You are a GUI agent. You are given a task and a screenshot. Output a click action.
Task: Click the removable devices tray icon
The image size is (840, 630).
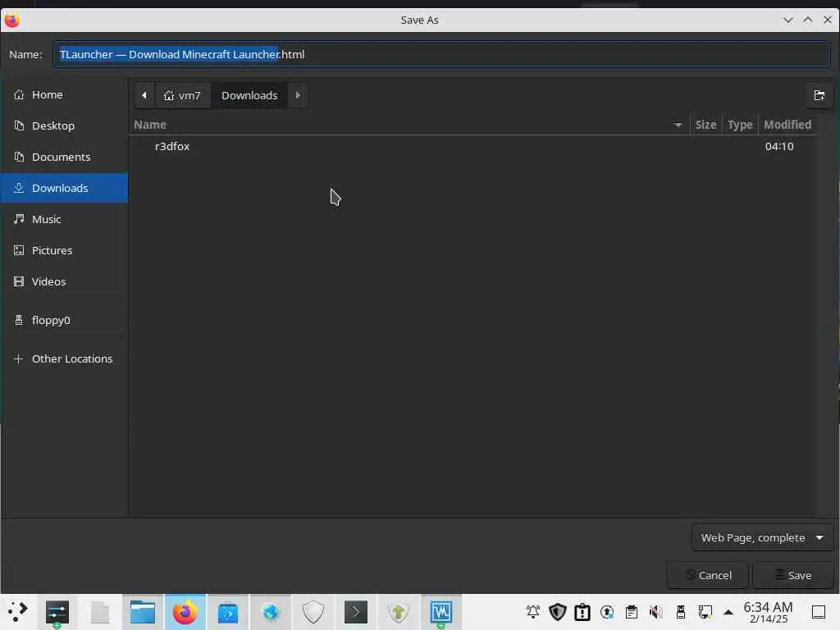point(681,612)
